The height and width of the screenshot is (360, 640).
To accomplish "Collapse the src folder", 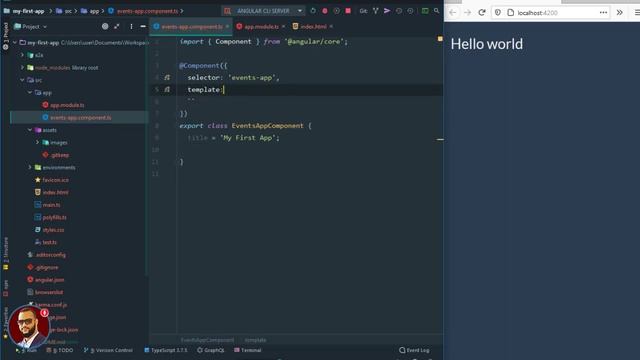I will pos(22,80).
